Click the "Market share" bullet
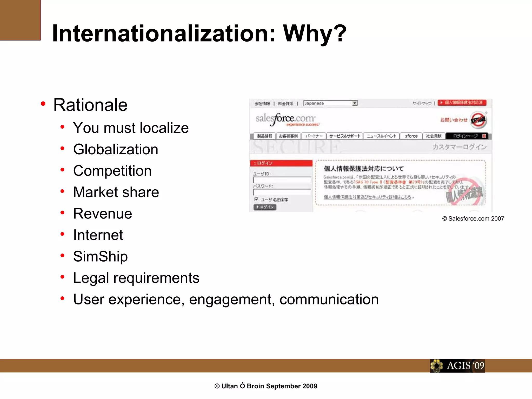This screenshot has width=532, height=399. (116, 192)
